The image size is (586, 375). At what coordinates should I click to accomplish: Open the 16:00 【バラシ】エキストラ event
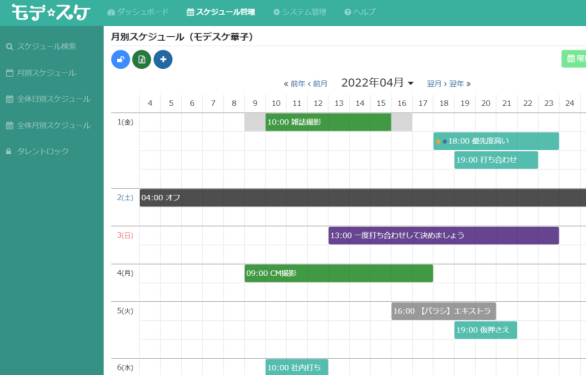pos(444,311)
